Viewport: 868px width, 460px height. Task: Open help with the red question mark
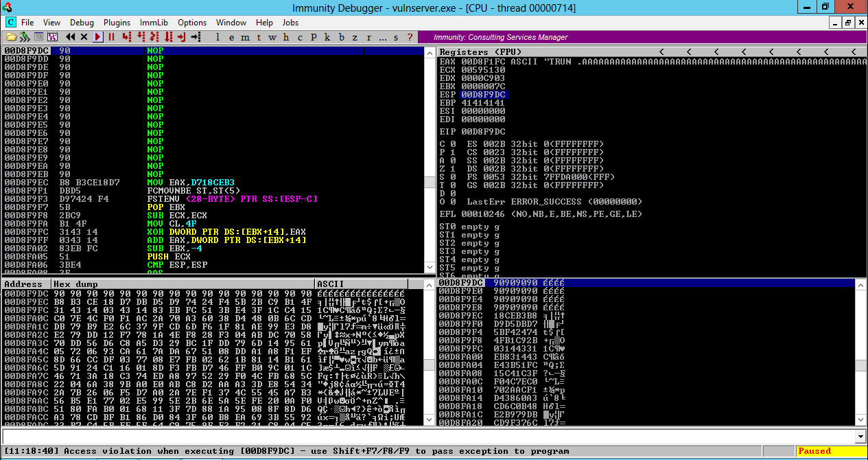(410, 36)
